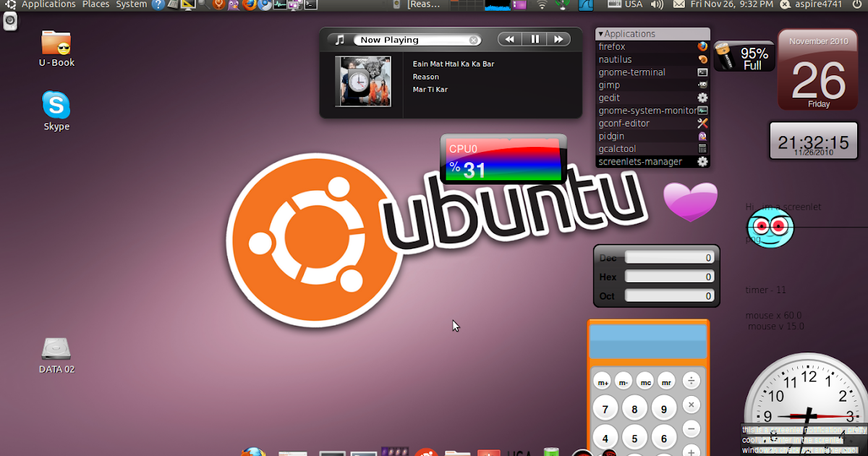The height and width of the screenshot is (456, 868).
Task: Click the magnifier search icon in top panel
Action: pos(204,4)
